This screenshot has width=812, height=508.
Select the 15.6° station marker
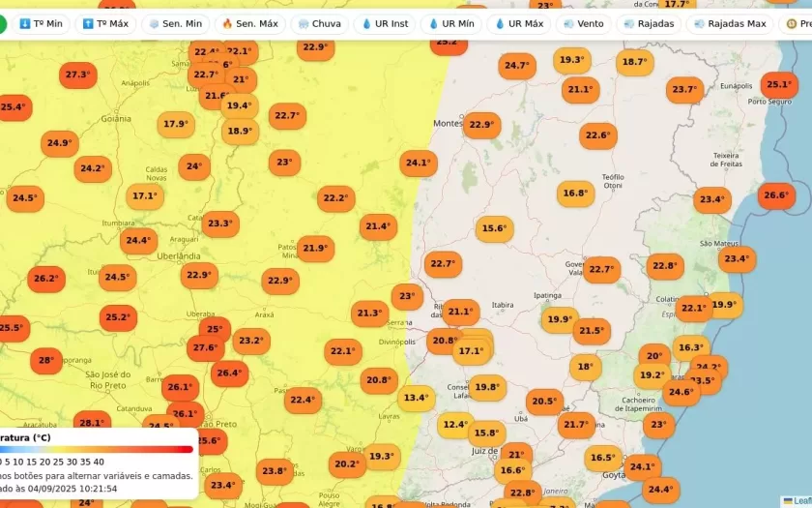[x=494, y=229]
